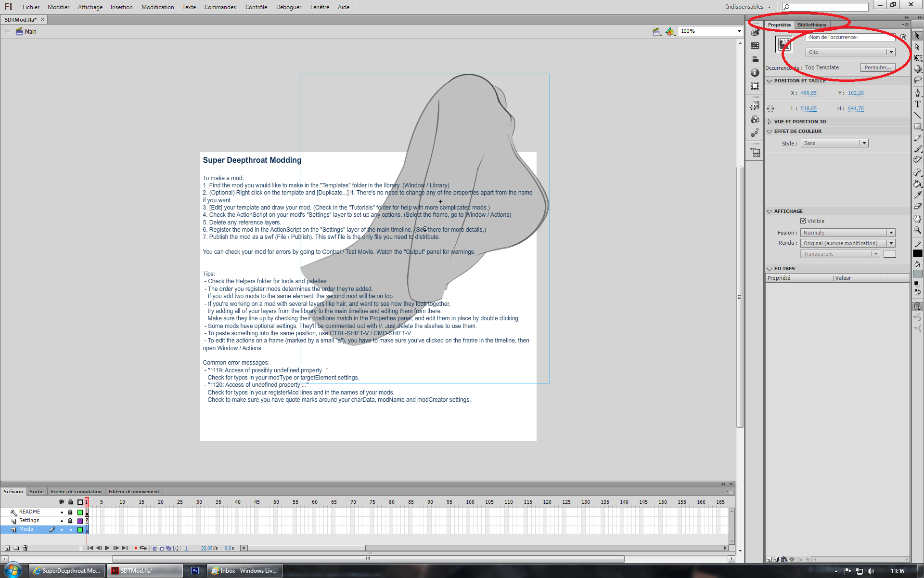This screenshot has width=924, height=578.
Task: Select the Text tool
Action: (x=918, y=104)
